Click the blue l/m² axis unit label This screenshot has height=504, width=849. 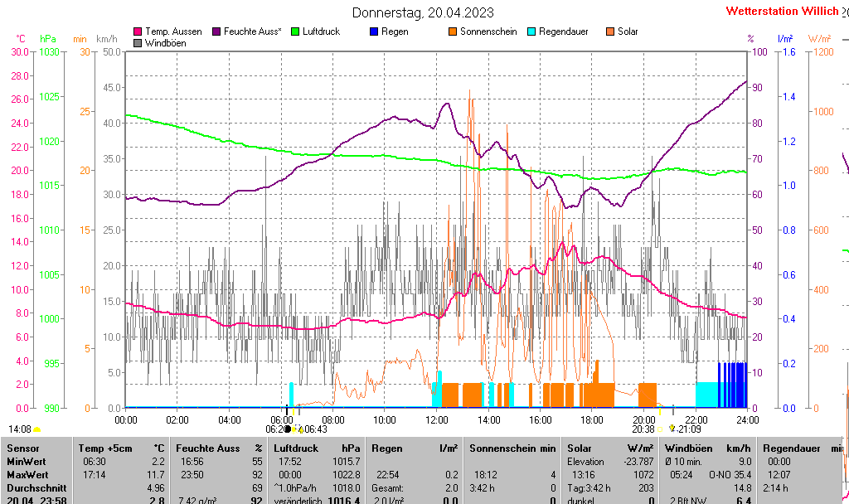point(785,39)
